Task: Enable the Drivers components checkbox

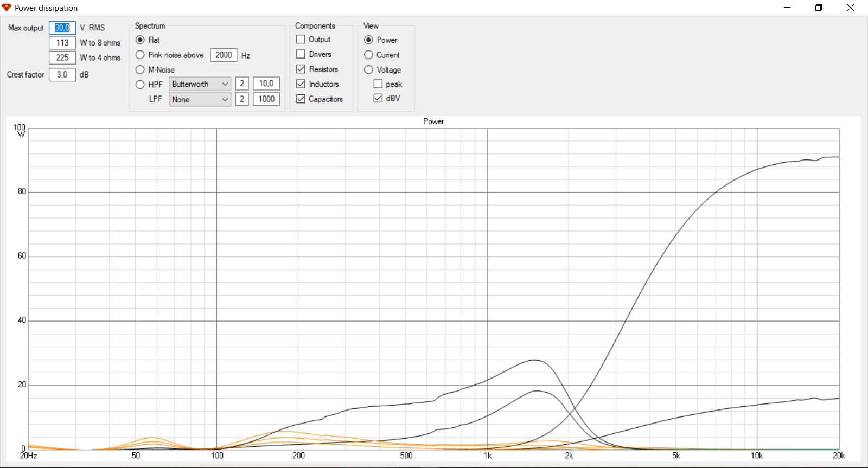Action: (301, 54)
